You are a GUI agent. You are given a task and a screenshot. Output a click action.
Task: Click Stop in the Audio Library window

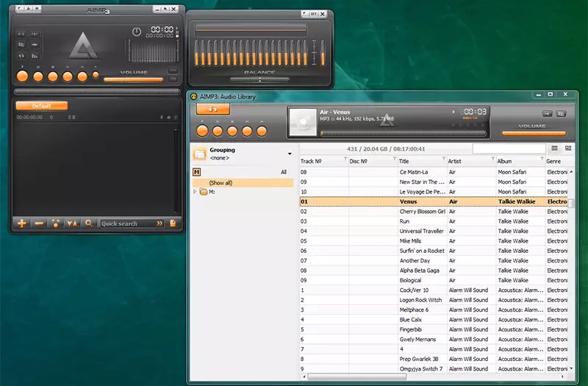232,132
